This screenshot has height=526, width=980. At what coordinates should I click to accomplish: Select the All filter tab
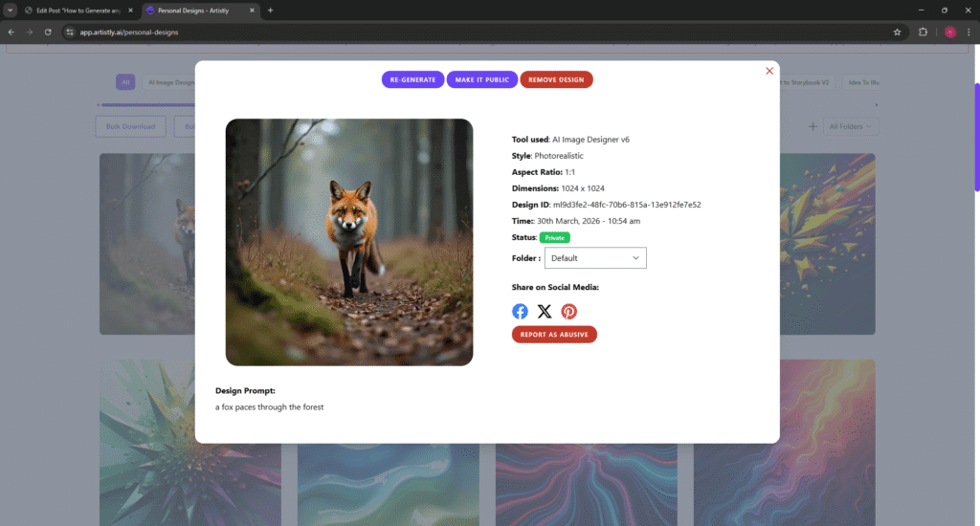(x=125, y=82)
